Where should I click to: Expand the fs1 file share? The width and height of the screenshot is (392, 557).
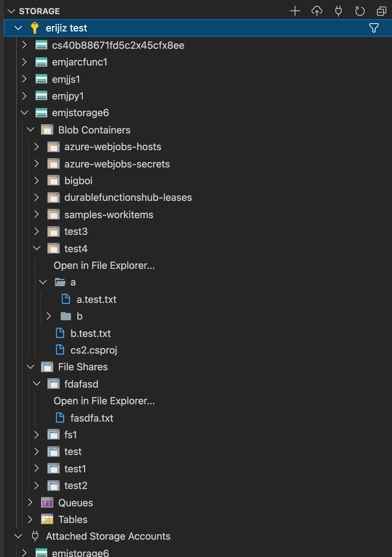coord(36,435)
